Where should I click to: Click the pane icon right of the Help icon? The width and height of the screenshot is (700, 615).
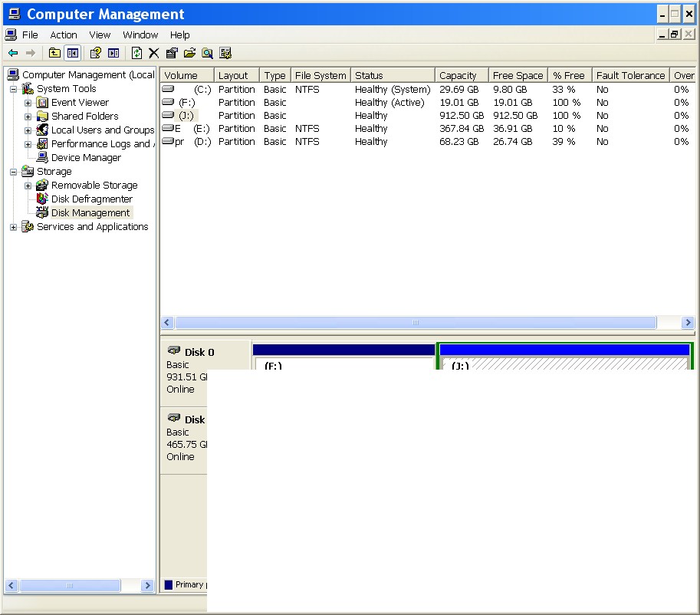[x=113, y=53]
